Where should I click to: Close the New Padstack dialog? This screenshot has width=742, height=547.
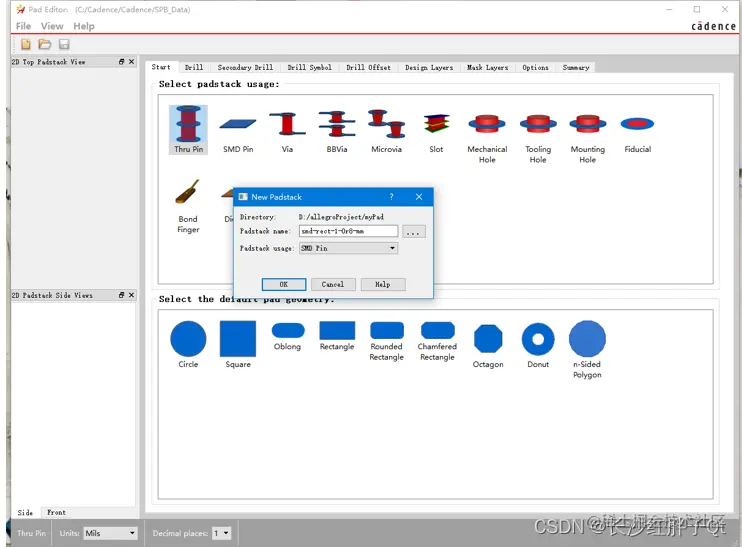tap(419, 197)
